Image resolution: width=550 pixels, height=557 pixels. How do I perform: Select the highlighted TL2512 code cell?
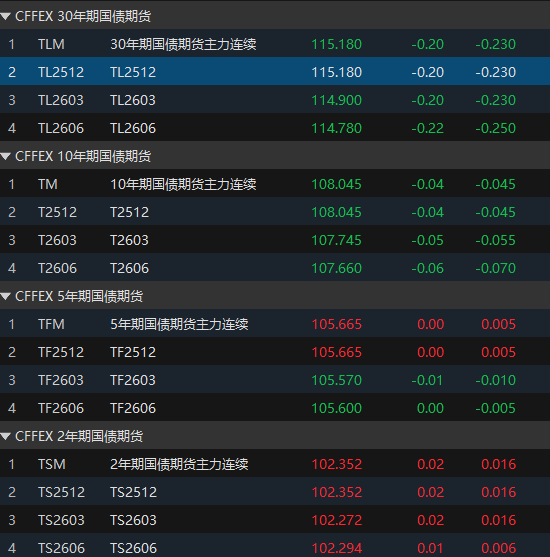point(61,72)
